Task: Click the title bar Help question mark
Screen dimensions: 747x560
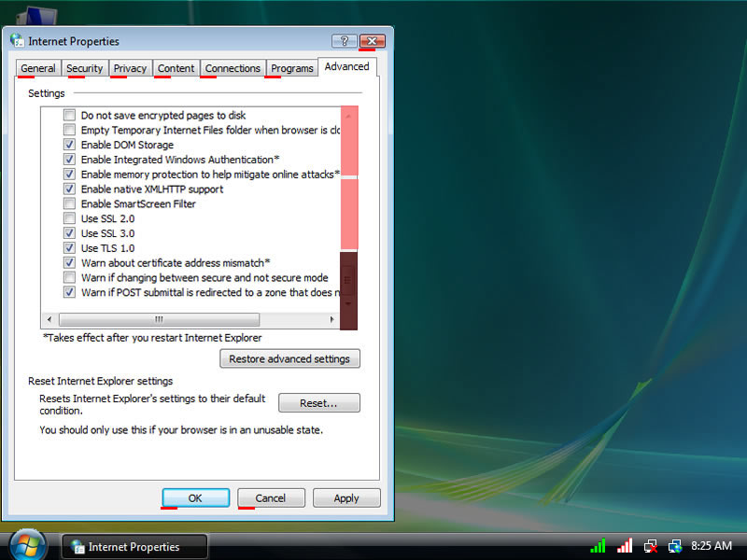Action: [x=345, y=41]
